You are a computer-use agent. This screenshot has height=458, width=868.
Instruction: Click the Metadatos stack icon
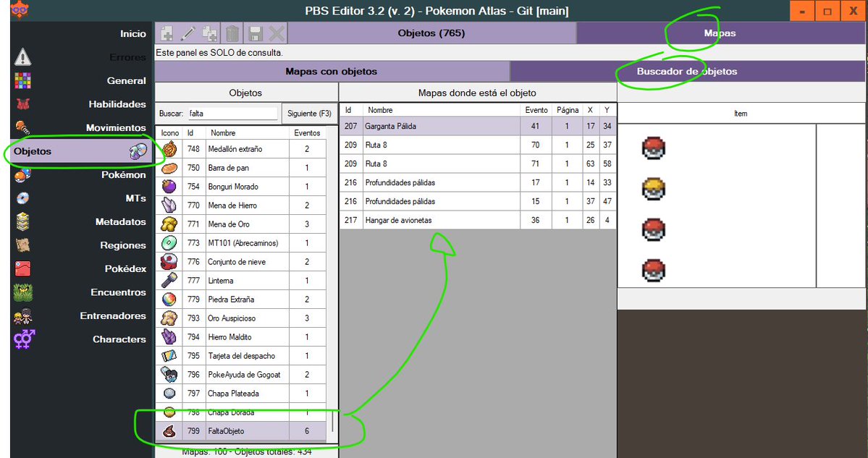(x=22, y=222)
